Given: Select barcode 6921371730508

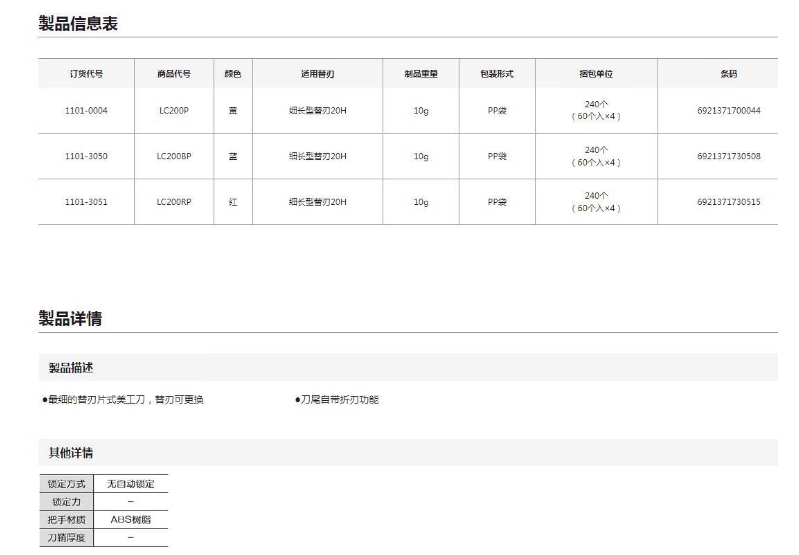Looking at the screenshot, I should (x=728, y=156).
